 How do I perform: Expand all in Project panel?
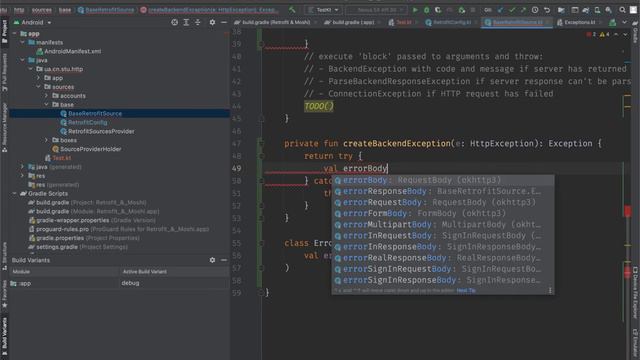pos(186,22)
